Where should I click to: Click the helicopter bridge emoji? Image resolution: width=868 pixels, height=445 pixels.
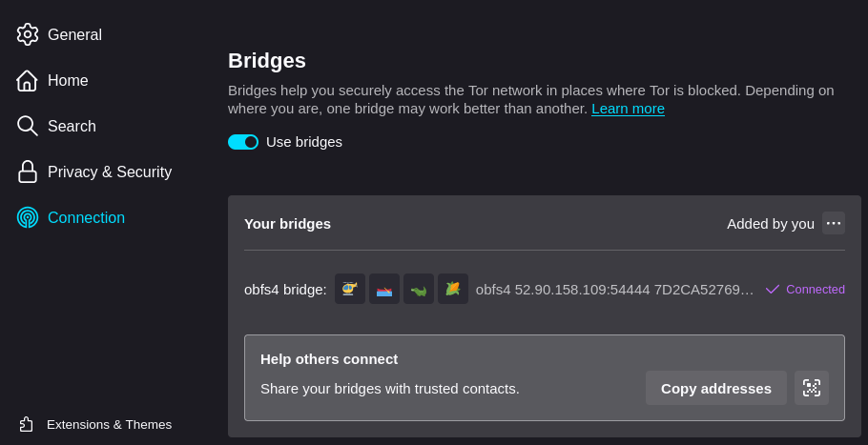350,289
